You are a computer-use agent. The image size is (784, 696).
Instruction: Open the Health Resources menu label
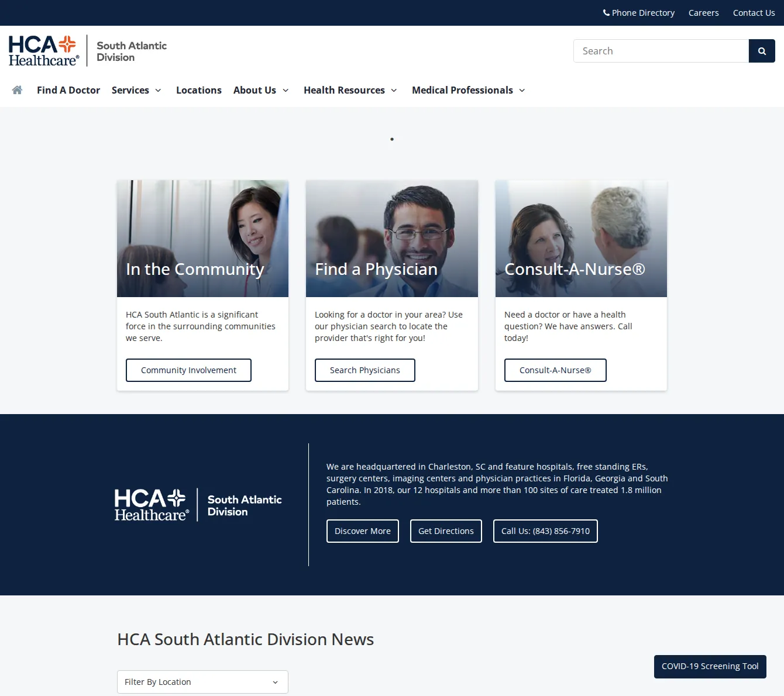(344, 90)
